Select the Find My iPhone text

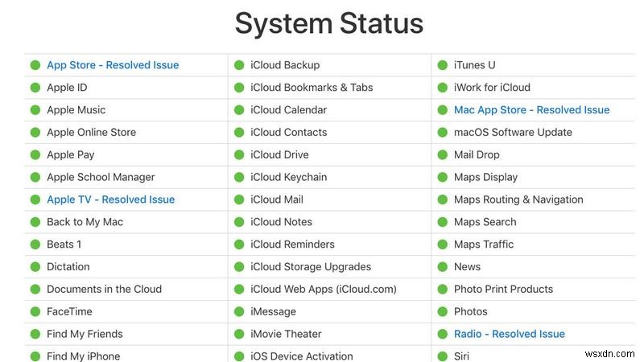[84, 356]
